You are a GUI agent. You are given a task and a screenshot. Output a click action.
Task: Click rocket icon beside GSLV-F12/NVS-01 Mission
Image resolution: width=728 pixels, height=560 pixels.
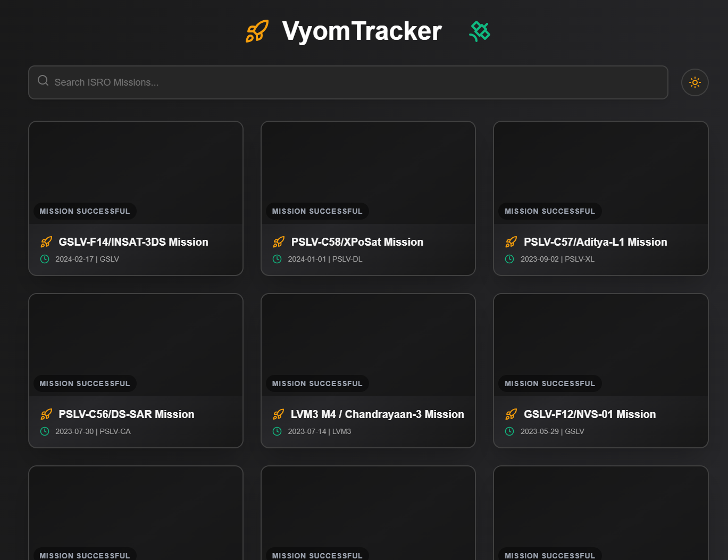(x=511, y=414)
